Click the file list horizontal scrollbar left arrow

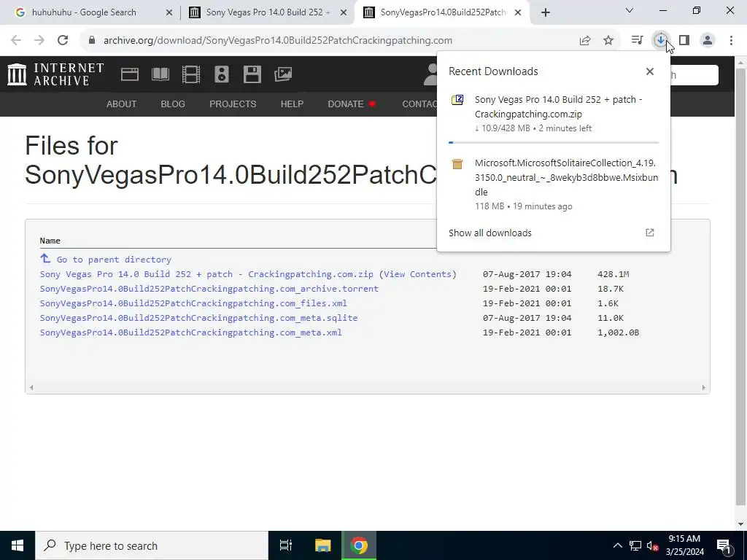click(31, 388)
